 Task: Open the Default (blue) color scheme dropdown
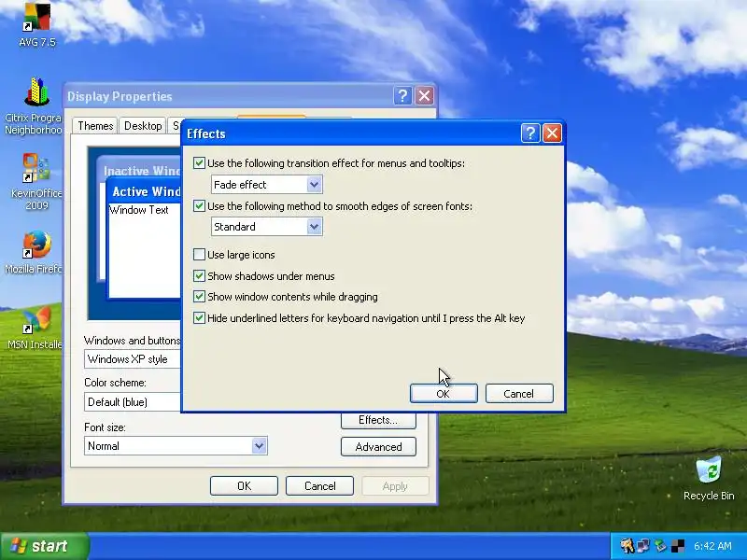[x=133, y=402]
